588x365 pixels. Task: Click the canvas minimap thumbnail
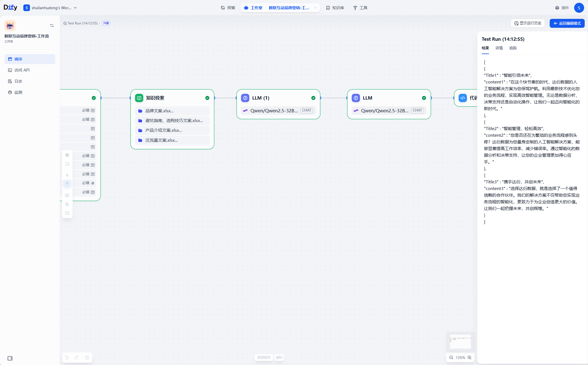point(460,341)
